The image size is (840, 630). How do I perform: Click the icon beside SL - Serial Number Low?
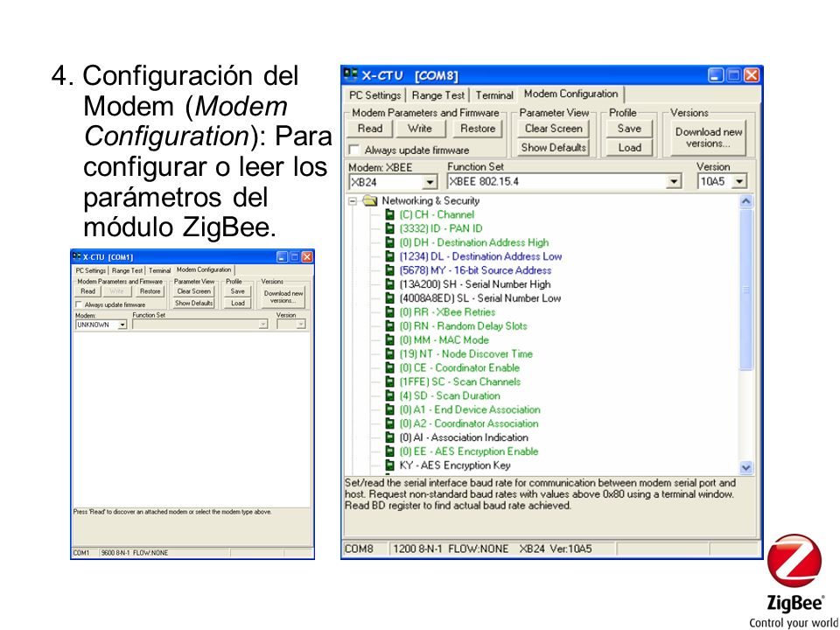[x=390, y=298]
